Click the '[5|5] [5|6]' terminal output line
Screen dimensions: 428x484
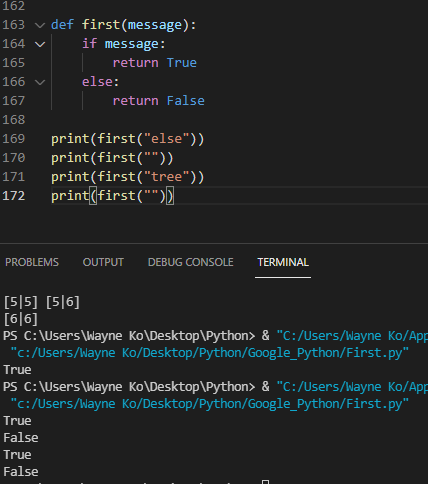tap(42, 302)
